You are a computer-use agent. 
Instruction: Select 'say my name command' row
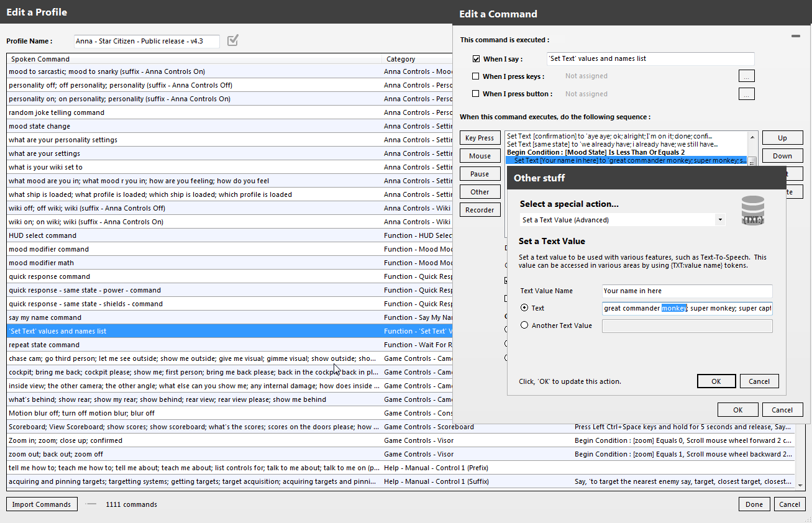(x=230, y=317)
